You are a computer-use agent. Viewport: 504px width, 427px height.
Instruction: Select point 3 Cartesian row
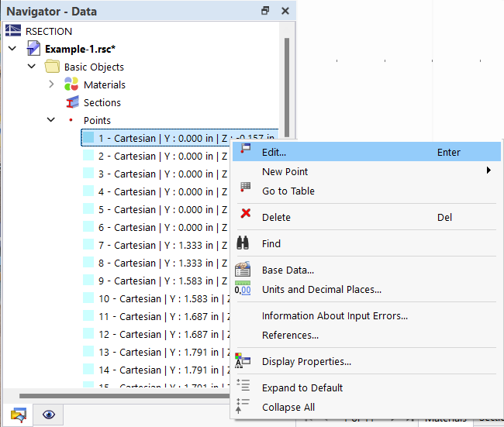tap(156, 174)
